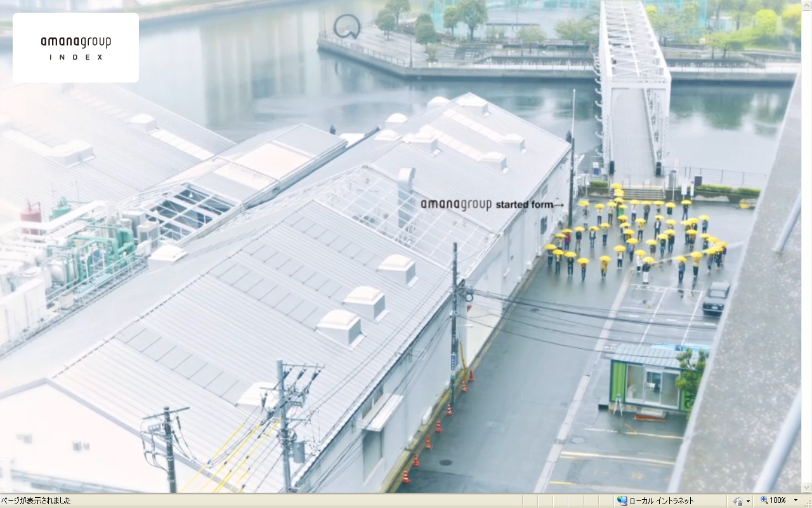The image size is (812, 508).
Task: Follow the 'amanagroup started form→' link
Action: click(x=492, y=204)
